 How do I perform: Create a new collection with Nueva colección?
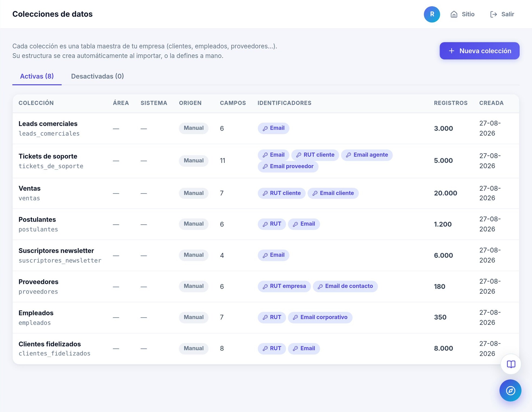click(x=479, y=51)
